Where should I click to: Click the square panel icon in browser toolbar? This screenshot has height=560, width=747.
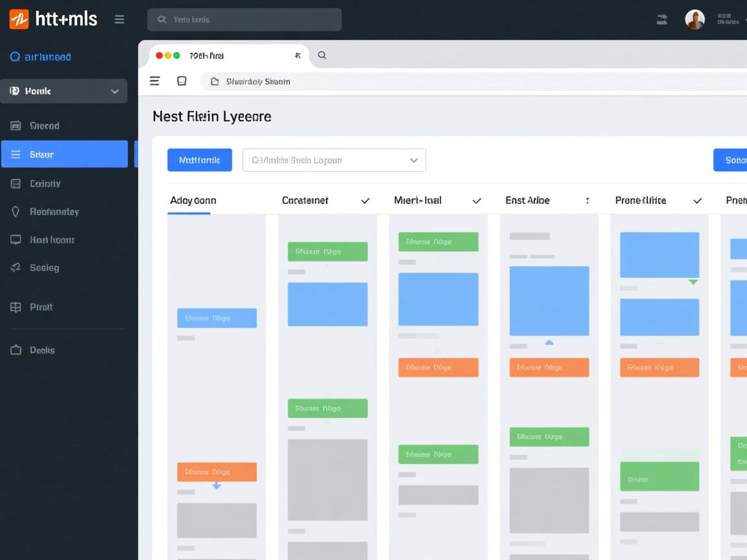coord(182,81)
